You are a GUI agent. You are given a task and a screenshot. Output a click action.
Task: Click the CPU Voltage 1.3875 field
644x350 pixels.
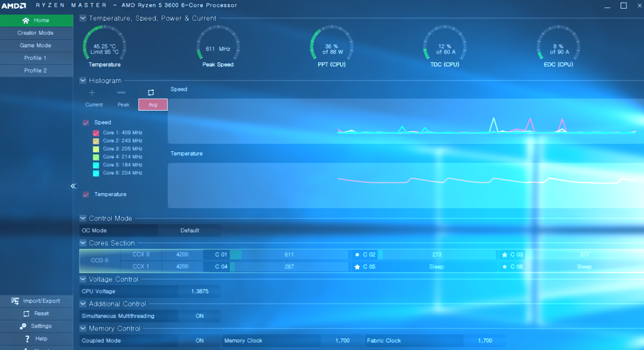[x=199, y=292]
